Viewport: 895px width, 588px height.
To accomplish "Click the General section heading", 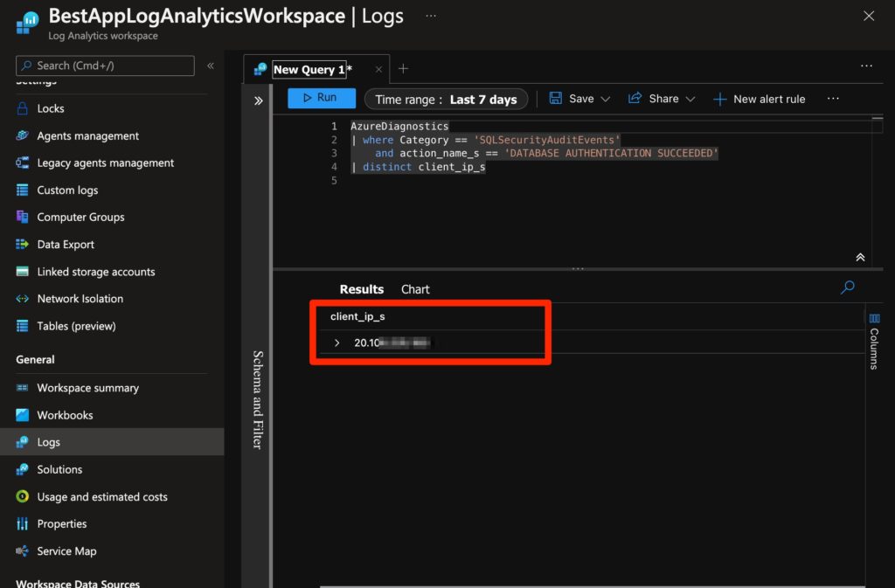I will 35,360.
